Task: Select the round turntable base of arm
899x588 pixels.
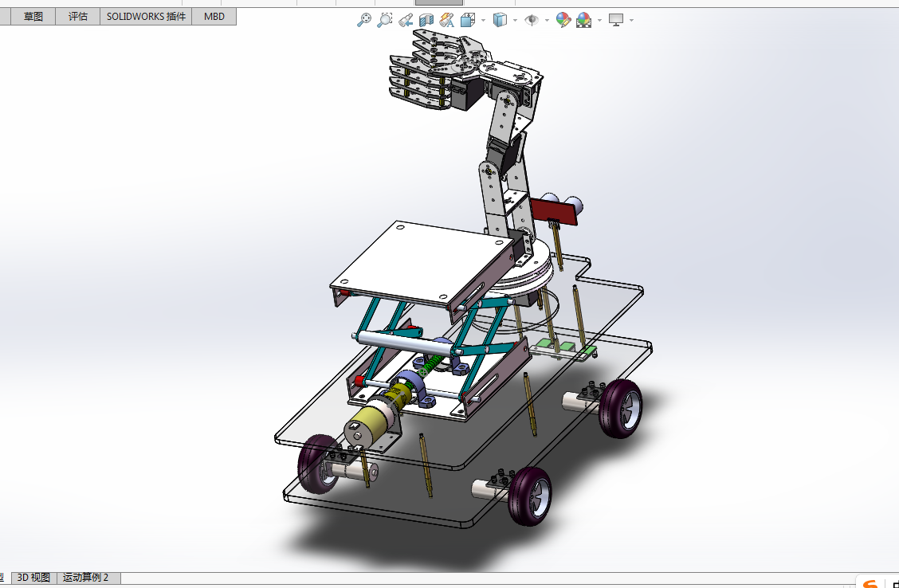Action: coord(524,272)
